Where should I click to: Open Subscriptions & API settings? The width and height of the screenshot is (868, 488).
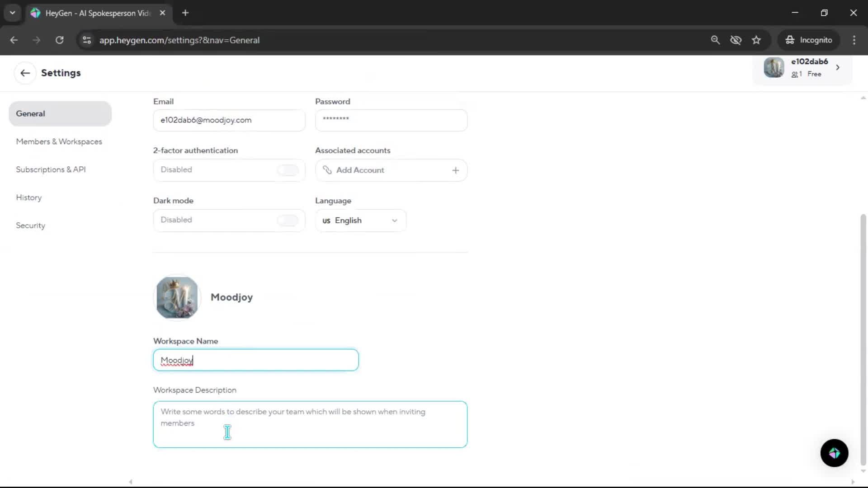tap(51, 169)
